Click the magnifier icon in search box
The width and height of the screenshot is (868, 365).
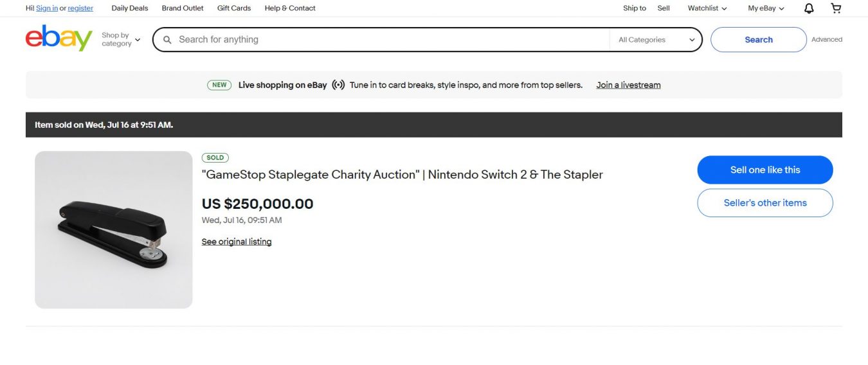click(x=167, y=40)
